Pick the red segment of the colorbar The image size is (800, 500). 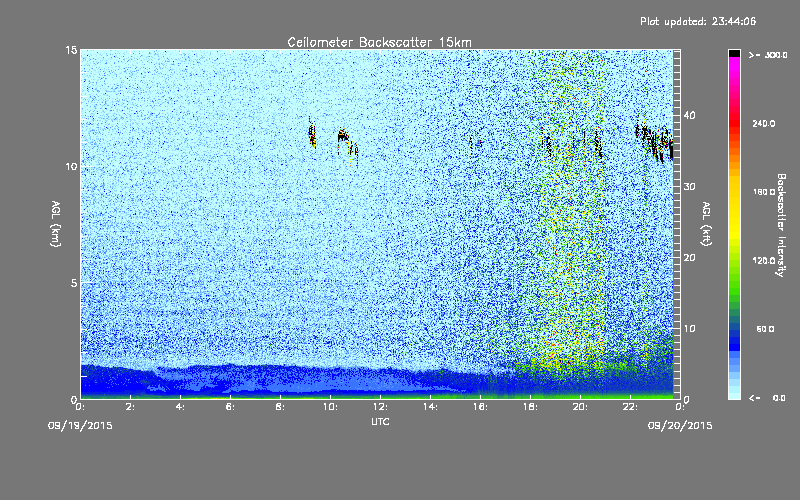[734, 122]
